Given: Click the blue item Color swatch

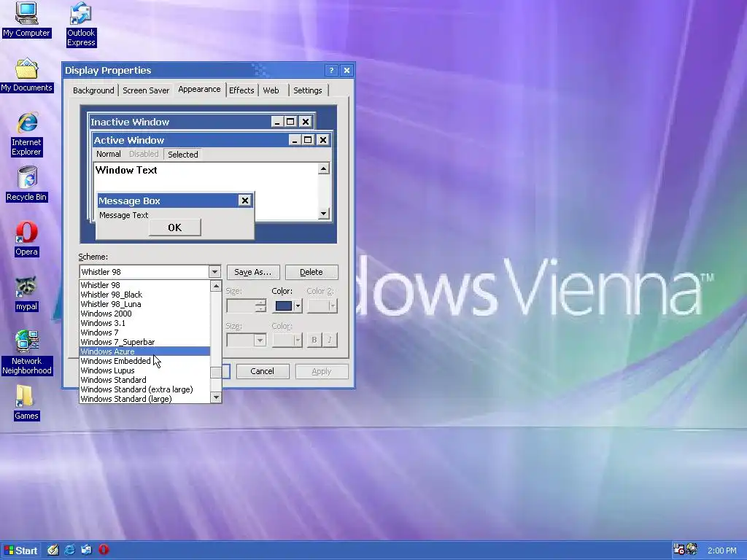Looking at the screenshot, I should (284, 306).
